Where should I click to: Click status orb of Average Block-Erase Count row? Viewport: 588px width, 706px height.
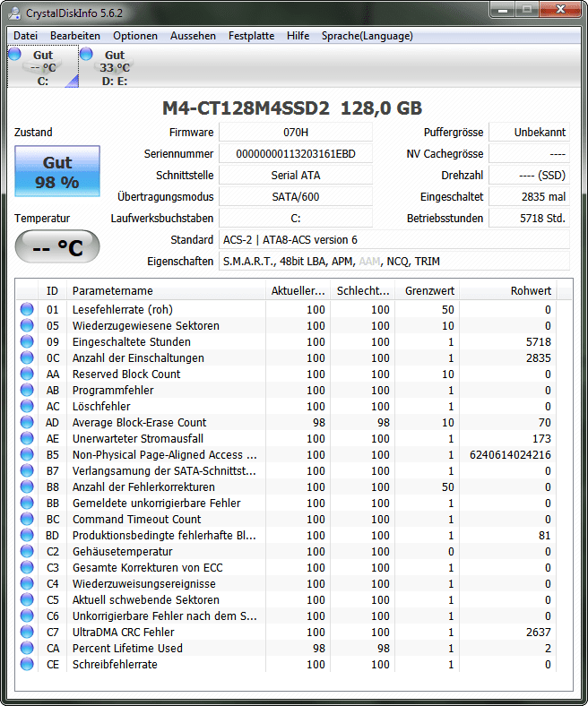[x=27, y=422]
